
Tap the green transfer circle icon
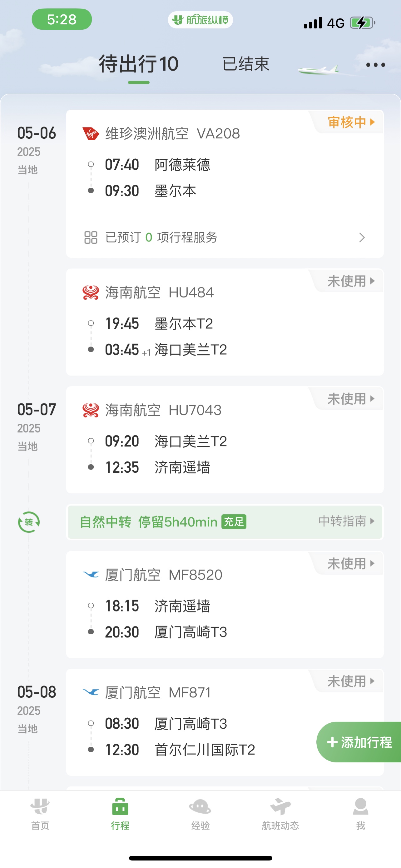point(29,522)
